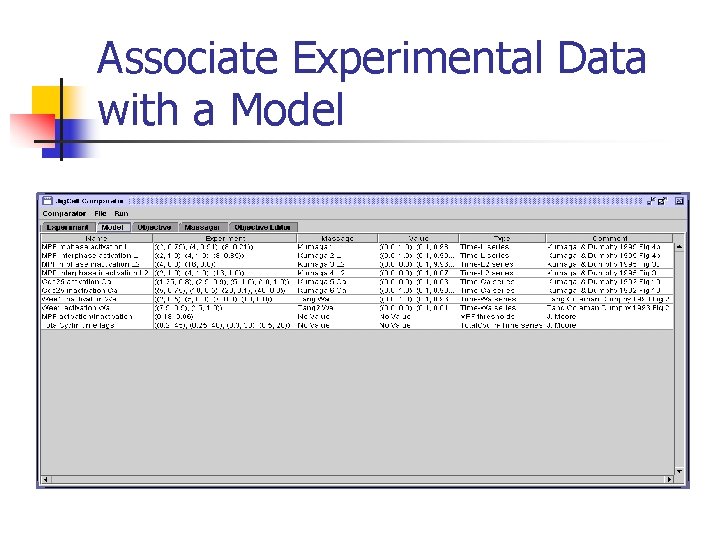Select the Model tab
Viewport: 720px width, 540px height.
coord(113,227)
